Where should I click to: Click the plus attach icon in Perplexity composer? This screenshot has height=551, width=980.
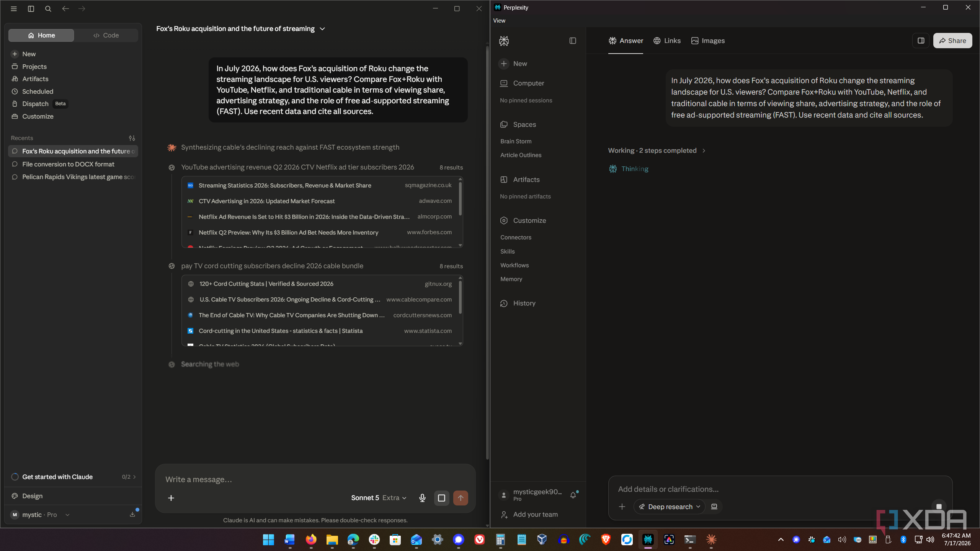(622, 507)
